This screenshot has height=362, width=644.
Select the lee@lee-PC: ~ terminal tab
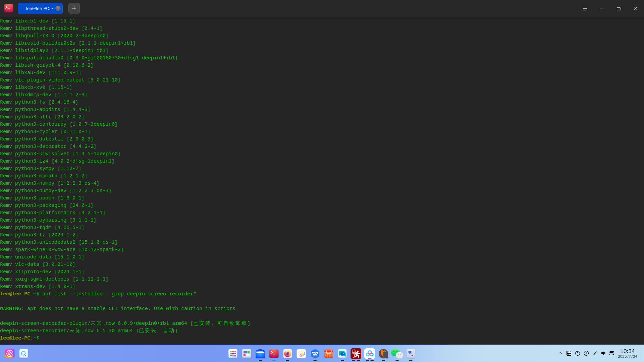tap(40, 8)
